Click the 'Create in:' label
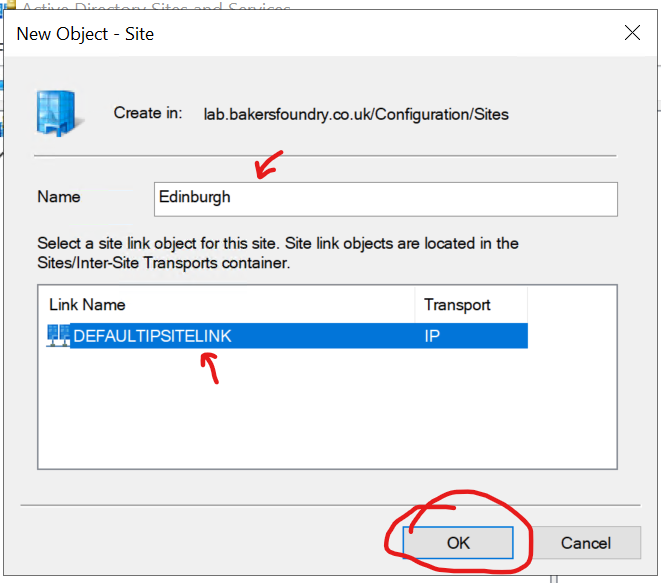Viewport: 661px width, 583px height. [x=148, y=113]
